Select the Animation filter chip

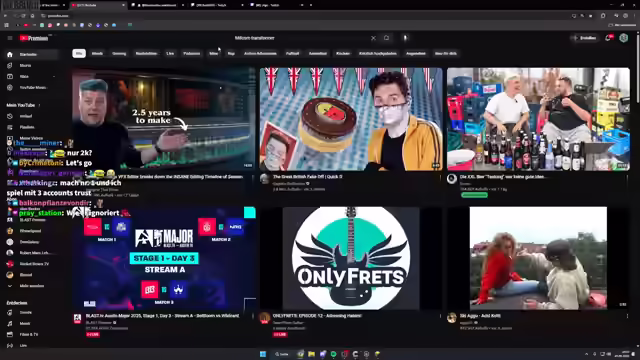click(x=318, y=53)
